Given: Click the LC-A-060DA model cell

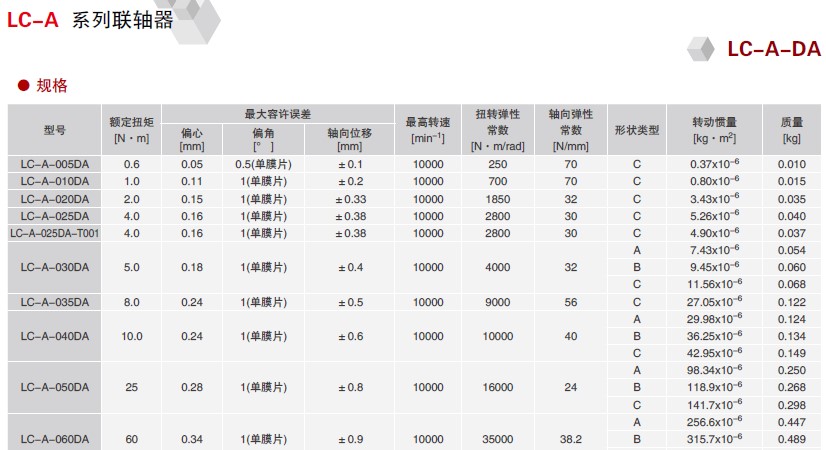Looking at the screenshot, I should (x=54, y=439).
